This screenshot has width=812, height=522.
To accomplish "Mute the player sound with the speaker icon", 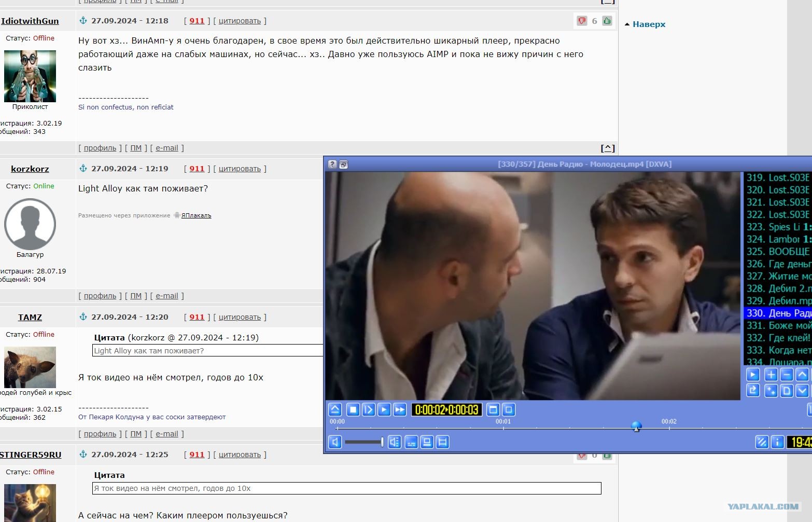I will click(x=335, y=442).
